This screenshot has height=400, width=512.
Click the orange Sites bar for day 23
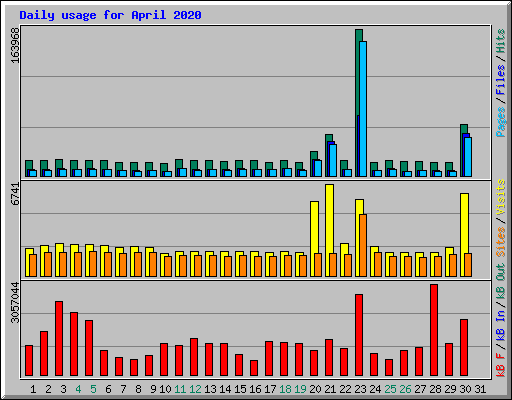(x=363, y=245)
